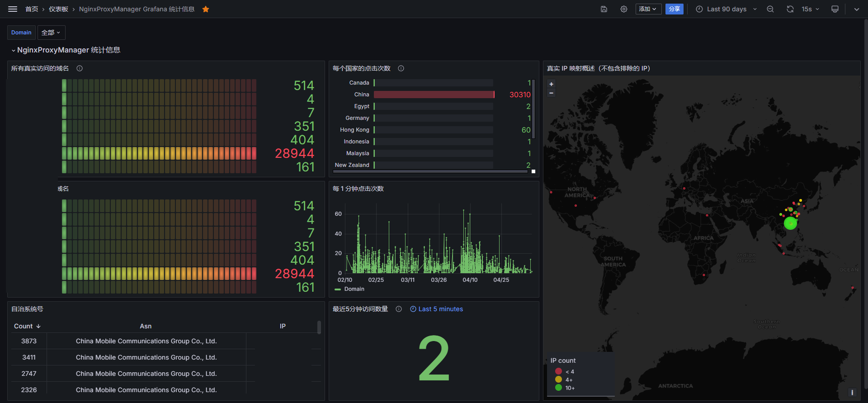This screenshot has width=868, height=403.
Task: Go to 首页 breadcrumb
Action: click(x=32, y=9)
